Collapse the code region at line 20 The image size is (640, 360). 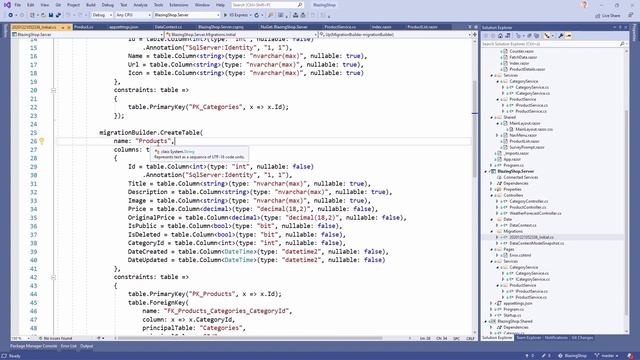pyautogui.click(x=53, y=90)
